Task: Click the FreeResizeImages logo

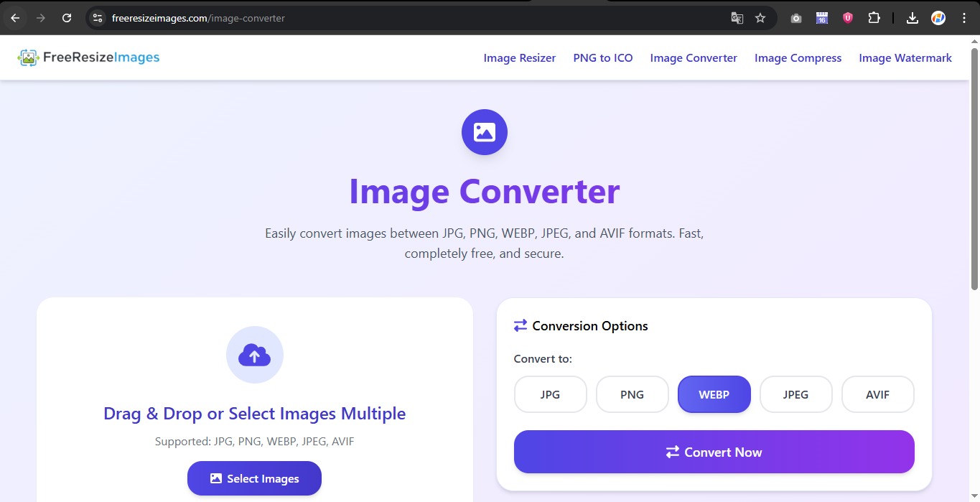Action: 88,57
